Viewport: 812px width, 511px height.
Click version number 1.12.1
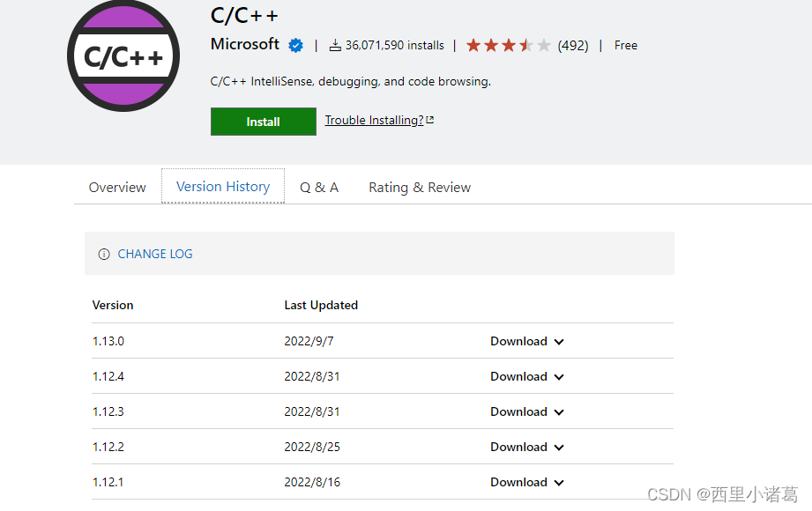tap(108, 482)
